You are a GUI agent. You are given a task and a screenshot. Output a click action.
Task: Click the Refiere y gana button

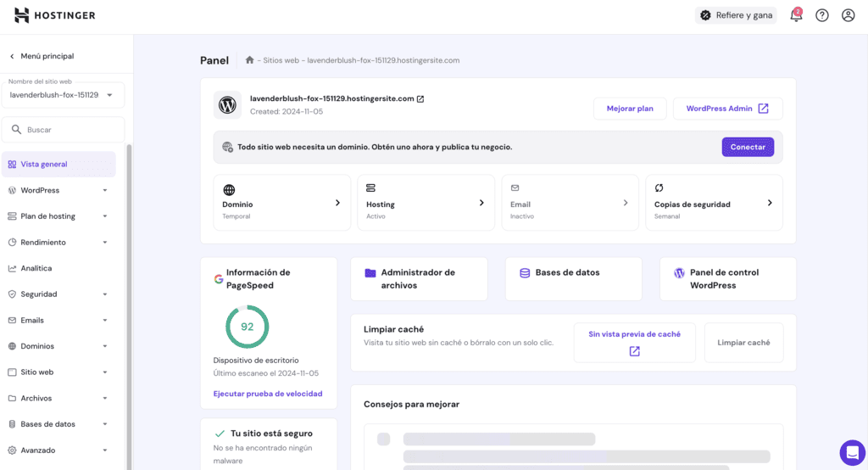point(736,15)
